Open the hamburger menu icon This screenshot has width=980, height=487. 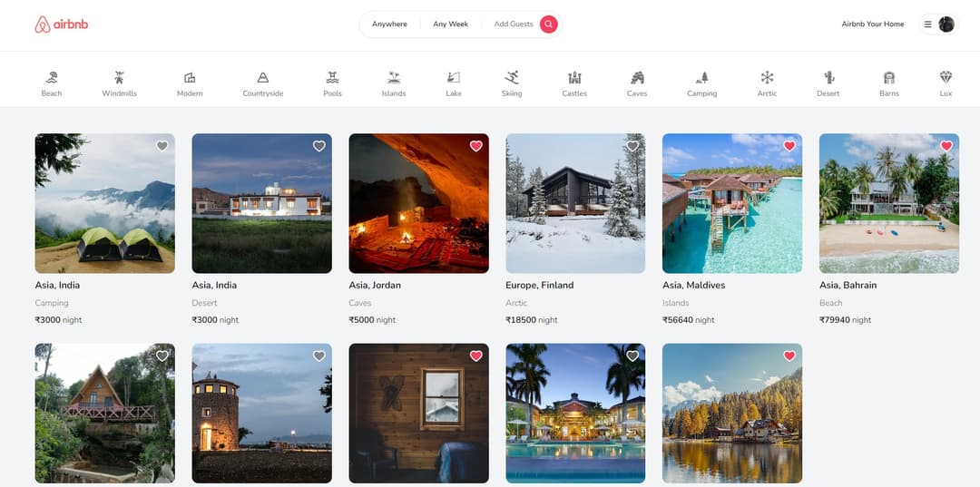click(x=928, y=24)
